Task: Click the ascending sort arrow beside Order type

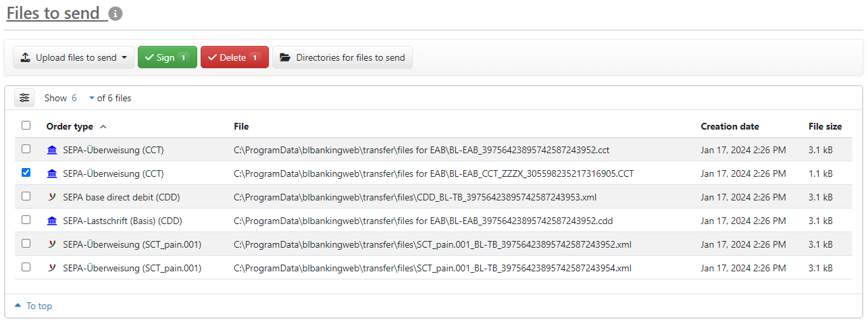Action: pyautogui.click(x=103, y=126)
